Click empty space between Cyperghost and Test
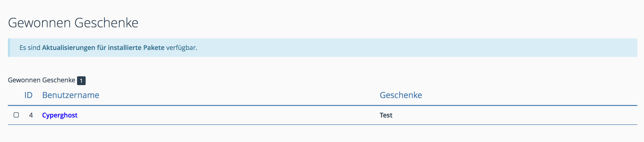 click(x=225, y=115)
